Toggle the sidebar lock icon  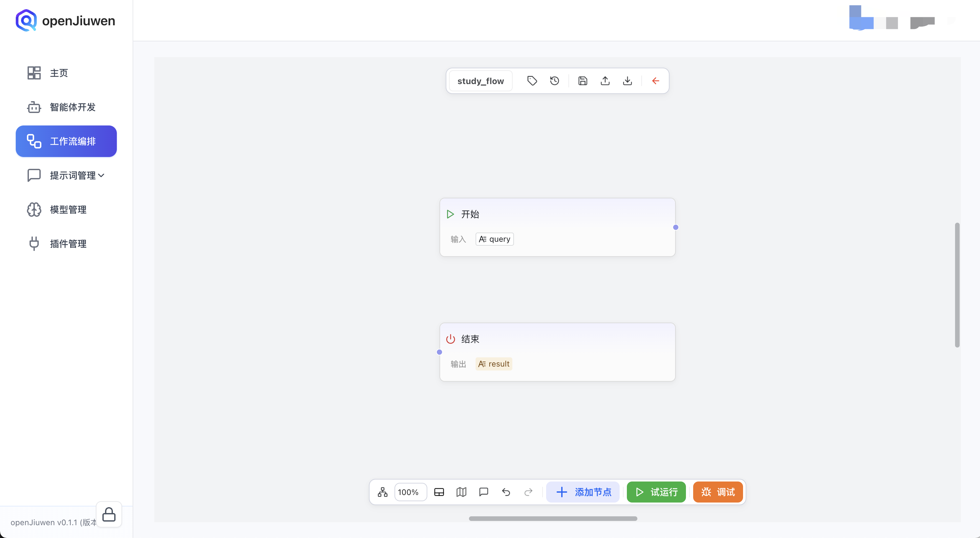pyautogui.click(x=109, y=514)
